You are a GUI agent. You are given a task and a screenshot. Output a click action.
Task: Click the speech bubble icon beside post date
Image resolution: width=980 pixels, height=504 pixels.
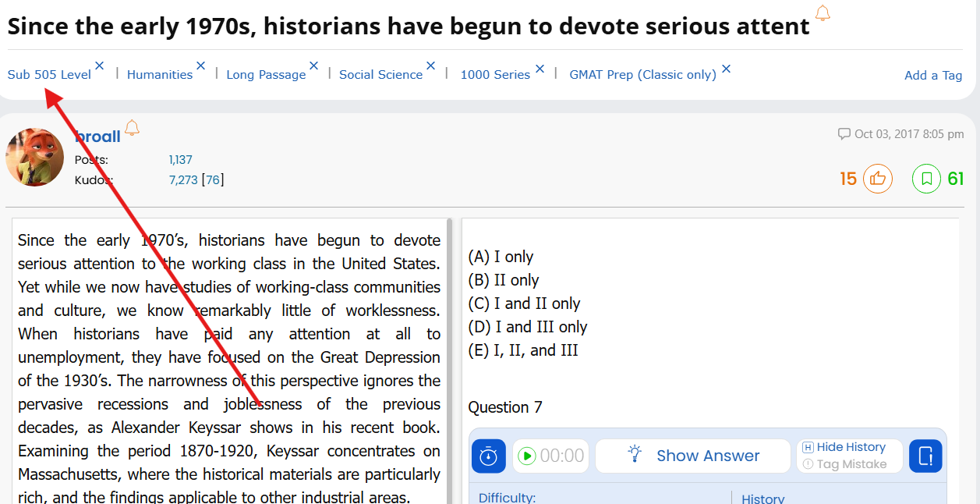(x=844, y=133)
